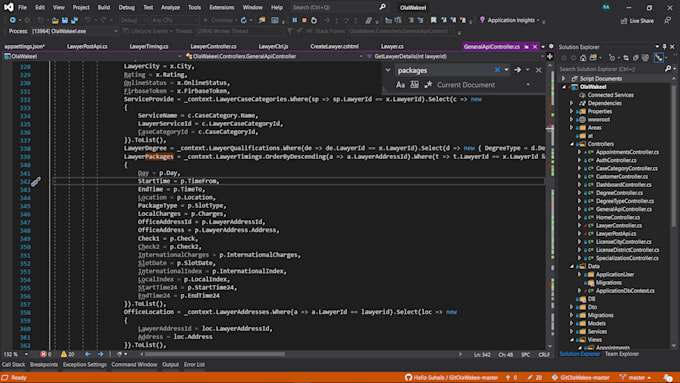Pause debugging with the Break All icon
The width and height of the screenshot is (680, 383).
pyautogui.click(x=295, y=20)
